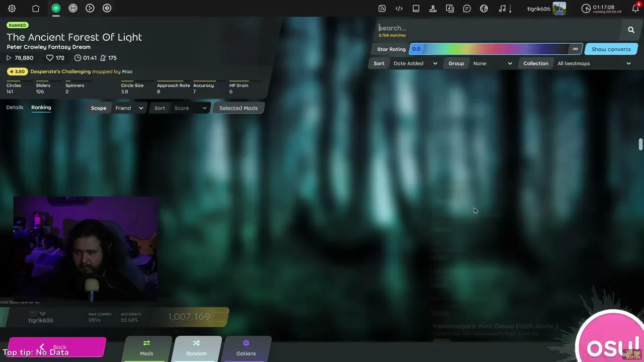Open the notifications bell
Image resolution: width=644 pixels, height=362 pixels.
635,9
